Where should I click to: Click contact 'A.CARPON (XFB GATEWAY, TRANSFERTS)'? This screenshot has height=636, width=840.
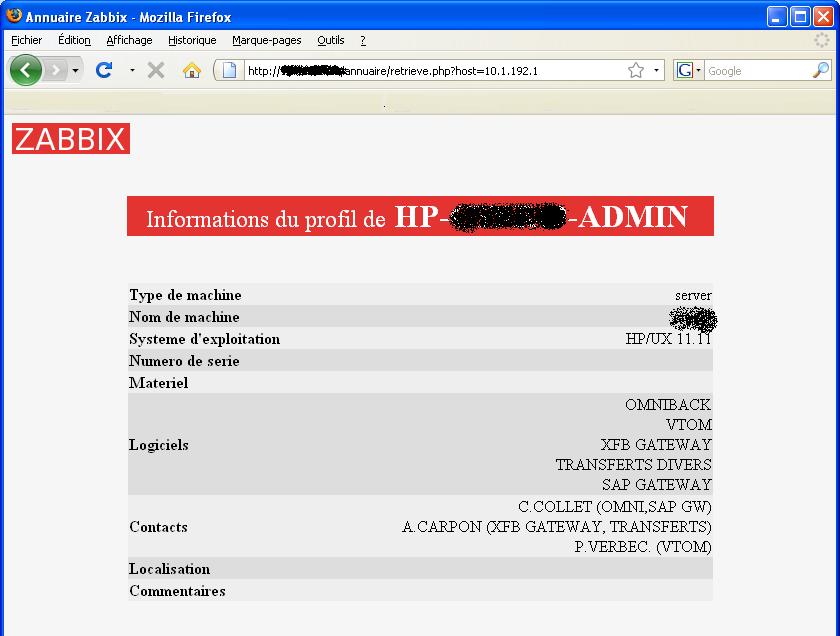[x=557, y=527]
